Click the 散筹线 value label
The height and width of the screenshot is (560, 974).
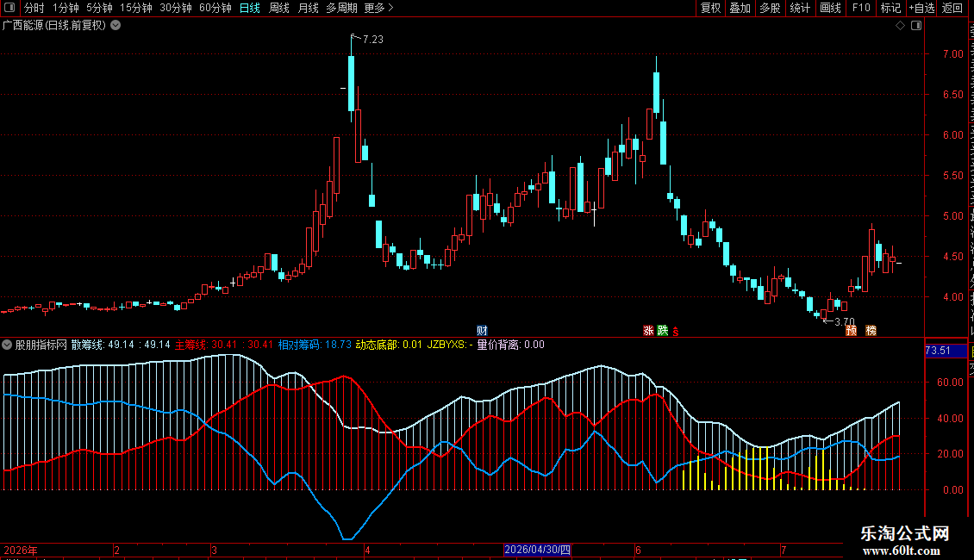point(121,345)
